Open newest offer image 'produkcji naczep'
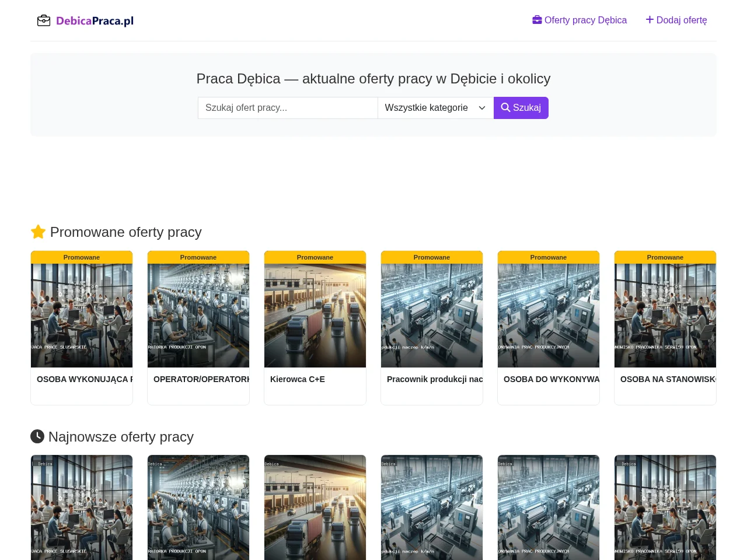 pos(432,508)
